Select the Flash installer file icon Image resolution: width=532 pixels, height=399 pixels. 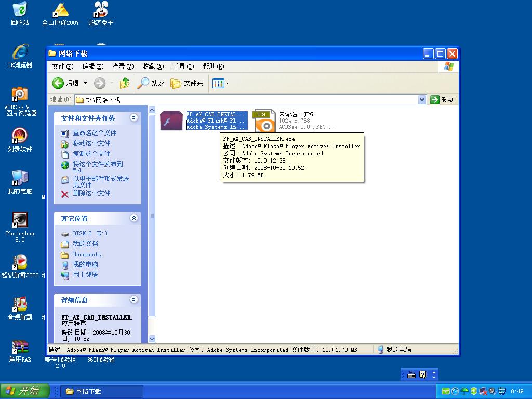(x=171, y=121)
